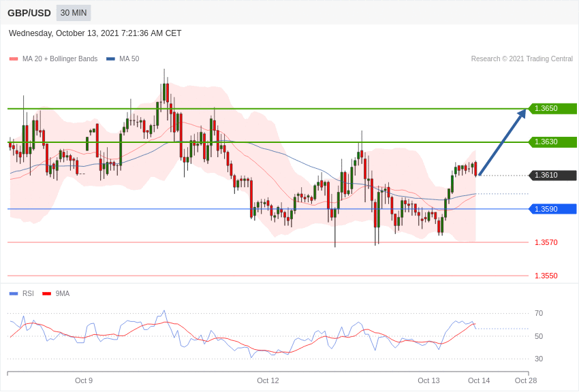The width and height of the screenshot is (579, 392).
Task: Click the RSI 70 level value
Action: tap(539, 314)
